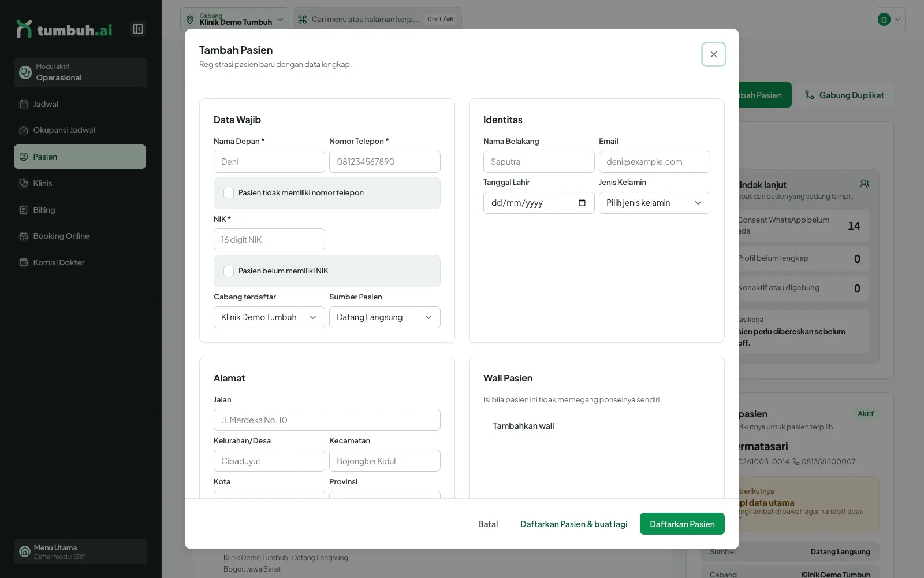
Task: Check Pasien belum memiliki NIK
Action: point(229,271)
